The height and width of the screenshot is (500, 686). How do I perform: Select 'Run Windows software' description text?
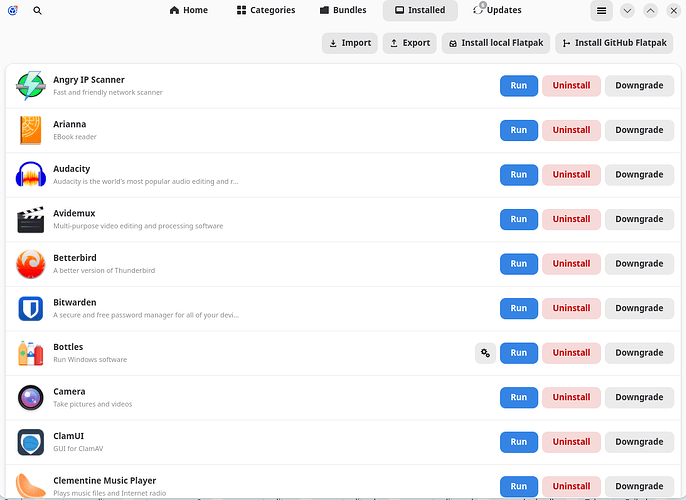tap(90, 360)
